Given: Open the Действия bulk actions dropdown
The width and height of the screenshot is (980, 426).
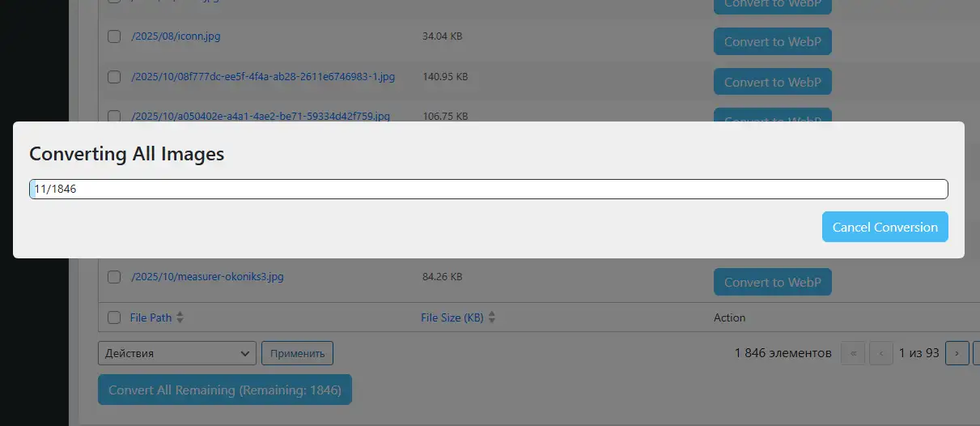Looking at the screenshot, I should click(176, 353).
